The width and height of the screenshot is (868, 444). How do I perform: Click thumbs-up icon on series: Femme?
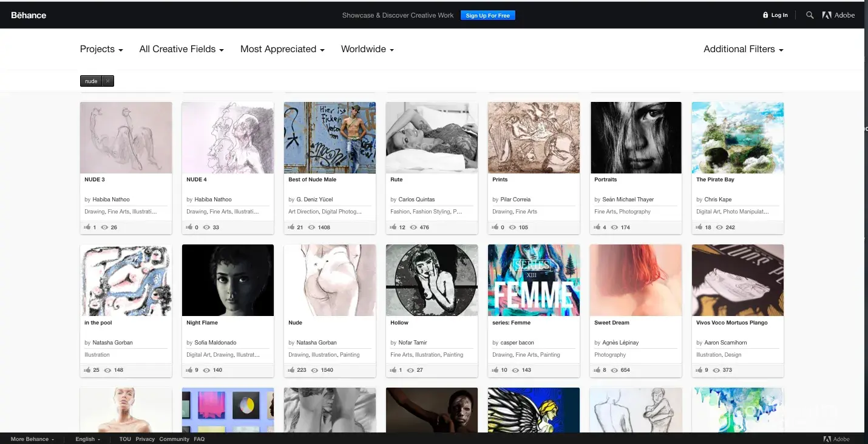[495, 370]
